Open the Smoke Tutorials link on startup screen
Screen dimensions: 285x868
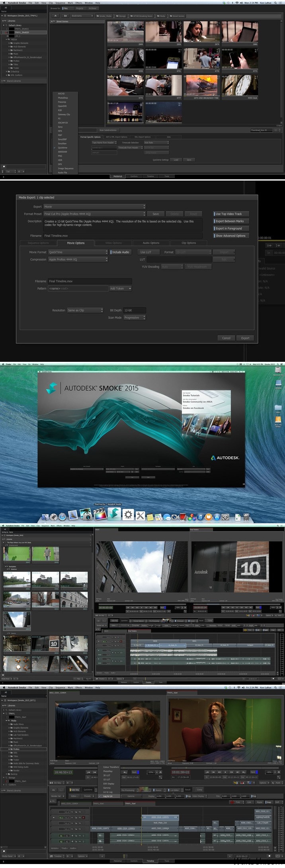(x=191, y=396)
